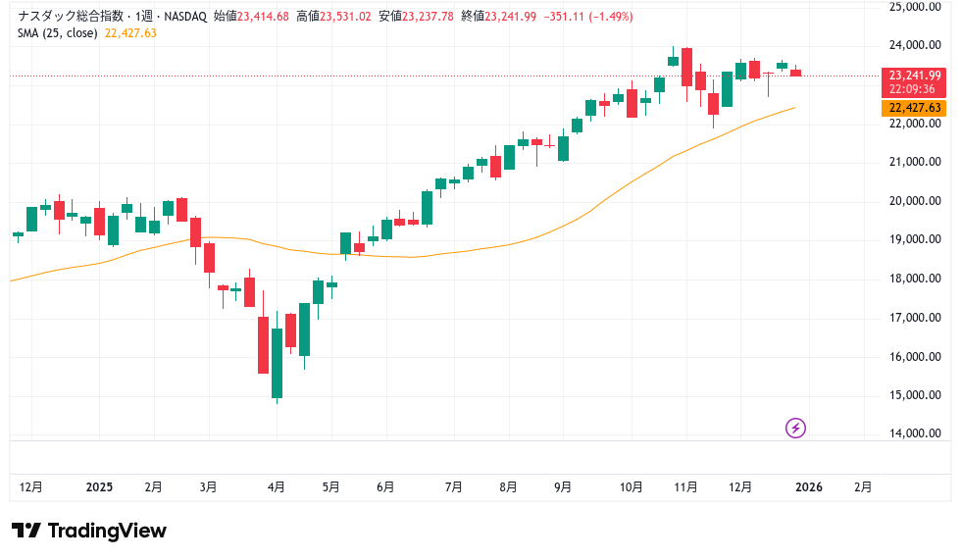Screen dimensions: 961x560
Task: Click the TradingView logo
Action: [x=89, y=531]
